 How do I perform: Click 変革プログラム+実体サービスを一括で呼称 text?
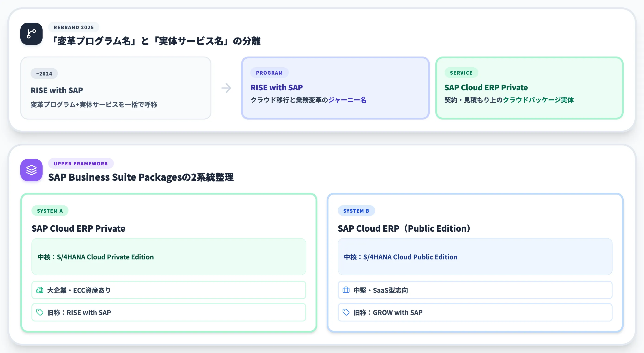(94, 104)
